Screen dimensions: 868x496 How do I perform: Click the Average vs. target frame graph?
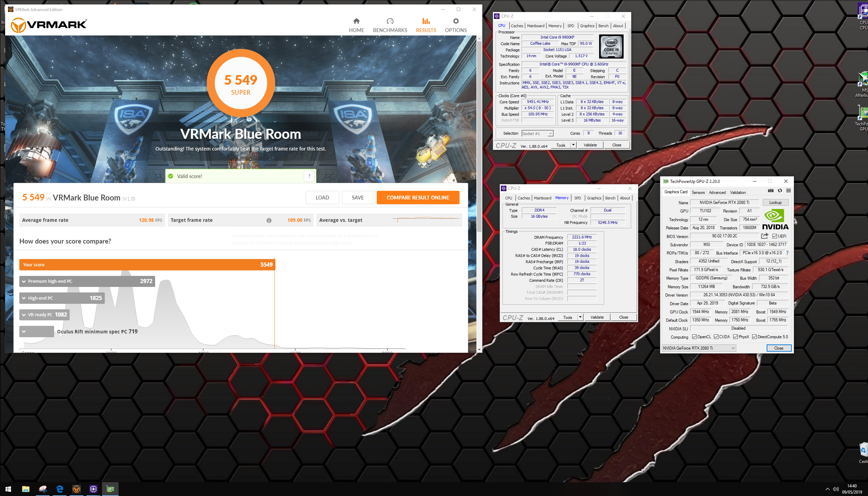(x=426, y=219)
